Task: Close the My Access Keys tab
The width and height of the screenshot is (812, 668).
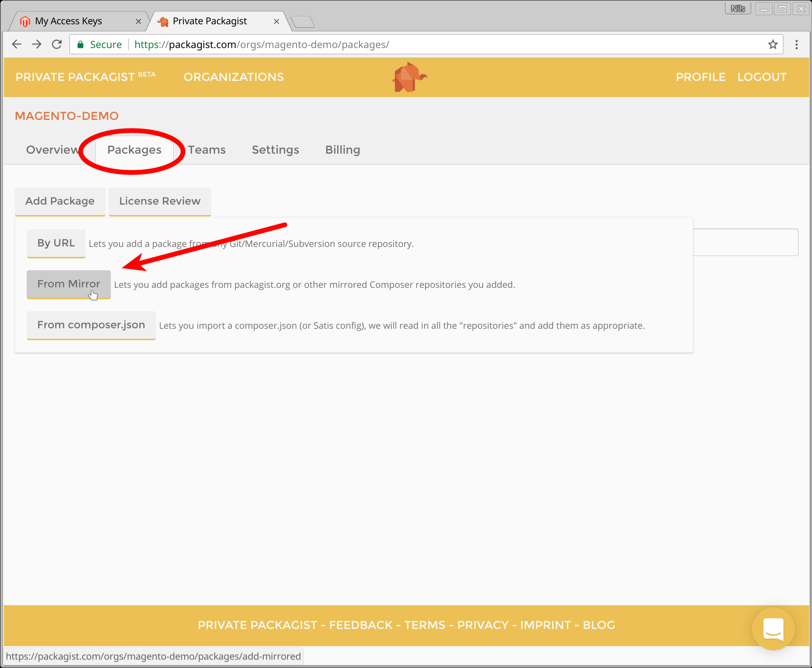Action: click(139, 21)
